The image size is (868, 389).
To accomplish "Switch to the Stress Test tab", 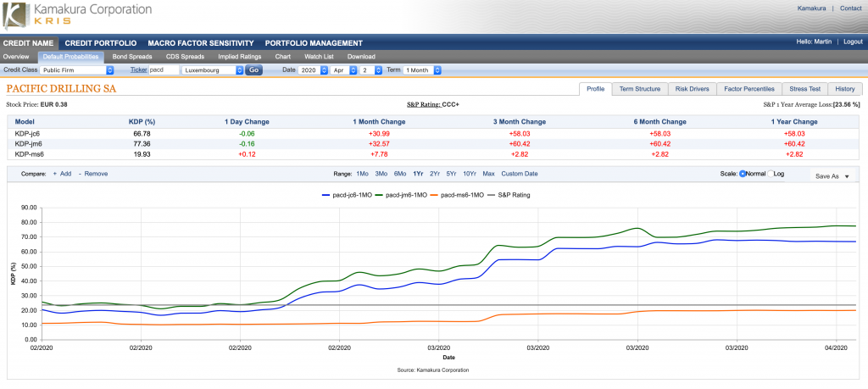I will (805, 89).
